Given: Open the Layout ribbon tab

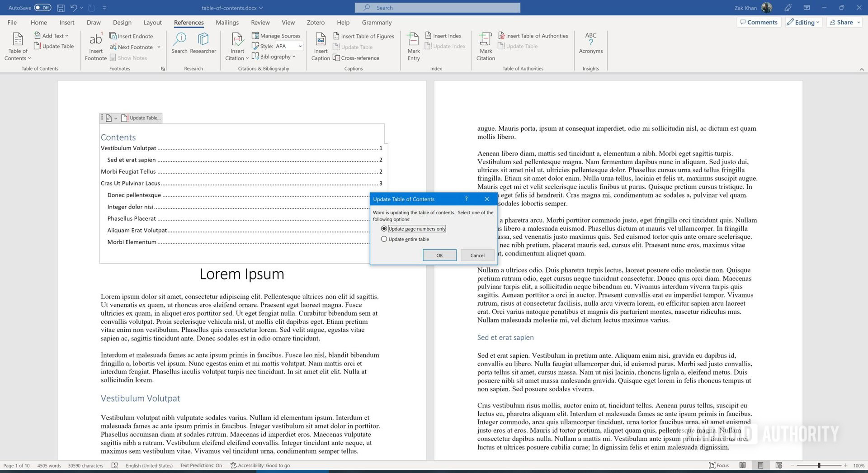Looking at the screenshot, I should 152,23.
